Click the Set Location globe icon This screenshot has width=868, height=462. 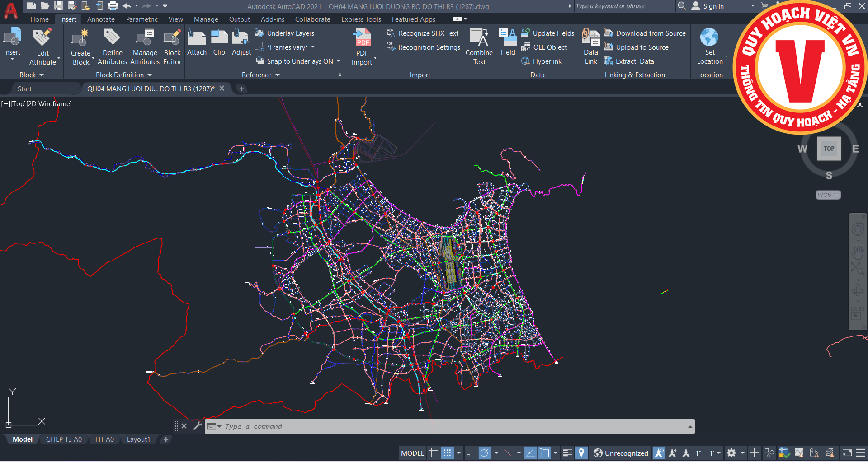pos(709,38)
